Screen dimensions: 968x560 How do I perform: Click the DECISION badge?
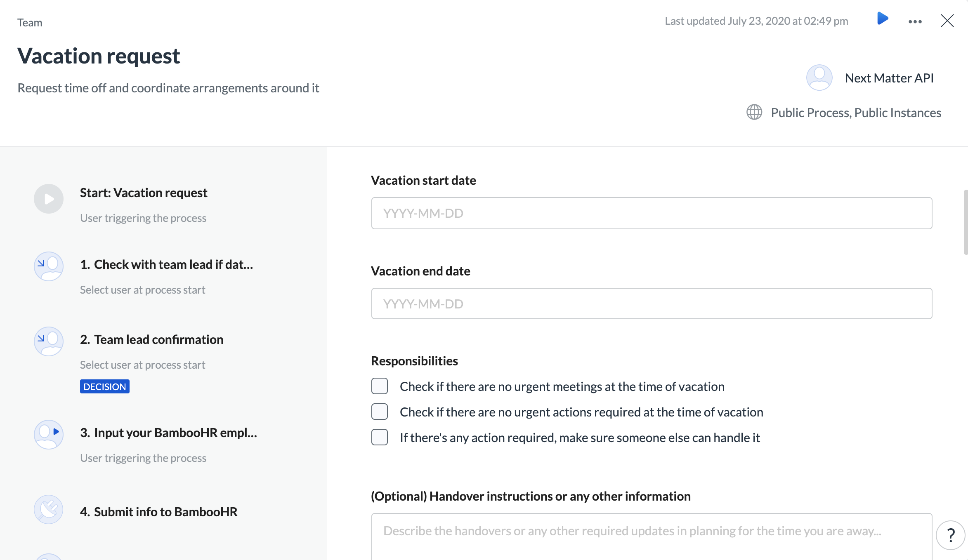(105, 387)
